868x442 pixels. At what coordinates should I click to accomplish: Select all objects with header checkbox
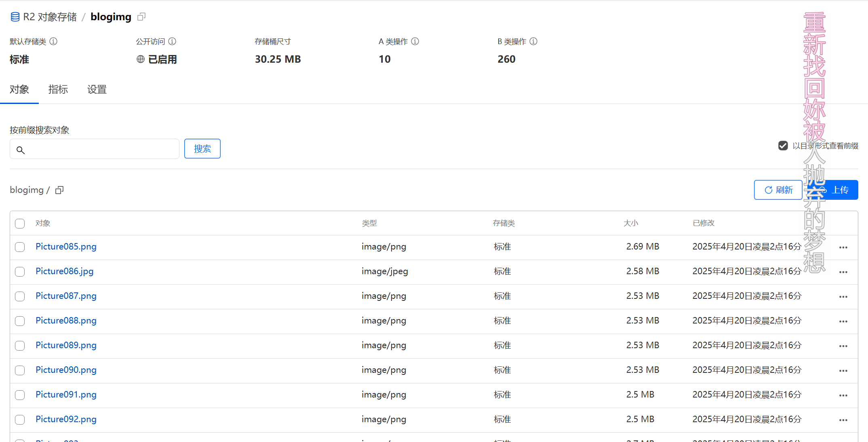(20, 224)
